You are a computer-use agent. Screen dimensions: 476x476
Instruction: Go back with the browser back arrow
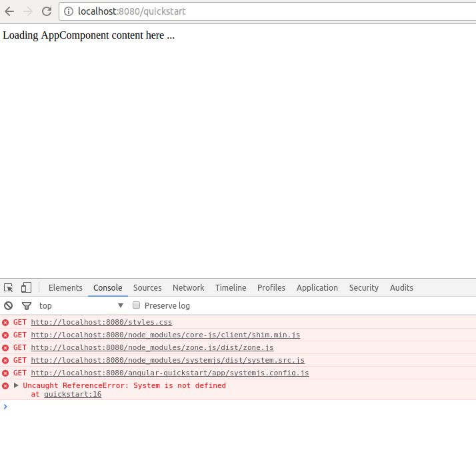click(x=9, y=11)
